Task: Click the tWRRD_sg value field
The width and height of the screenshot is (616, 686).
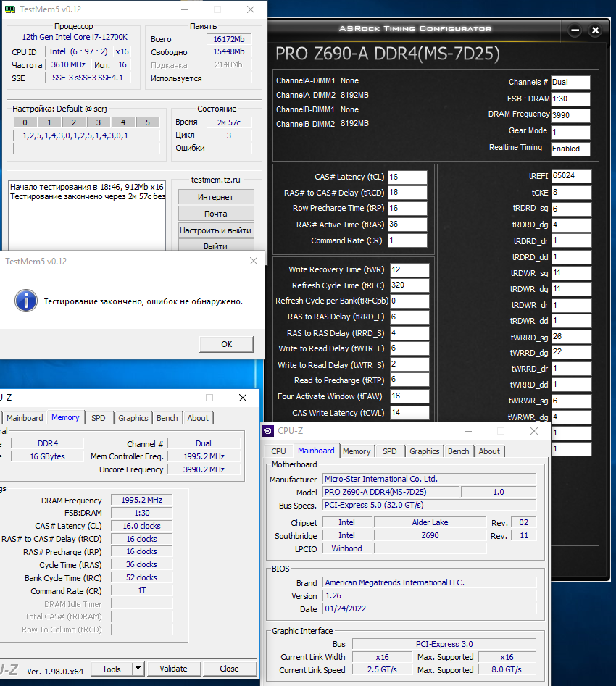Action: pyautogui.click(x=571, y=337)
